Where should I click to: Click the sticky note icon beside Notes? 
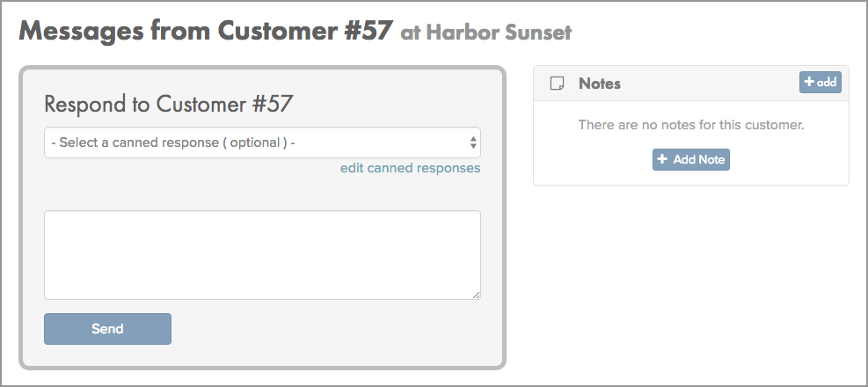coord(557,84)
